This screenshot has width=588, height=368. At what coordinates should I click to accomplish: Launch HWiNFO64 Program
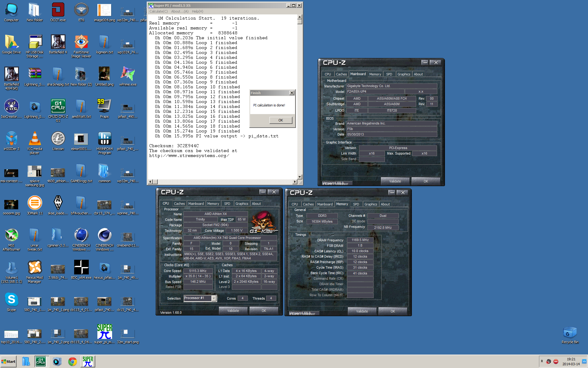click(x=104, y=143)
